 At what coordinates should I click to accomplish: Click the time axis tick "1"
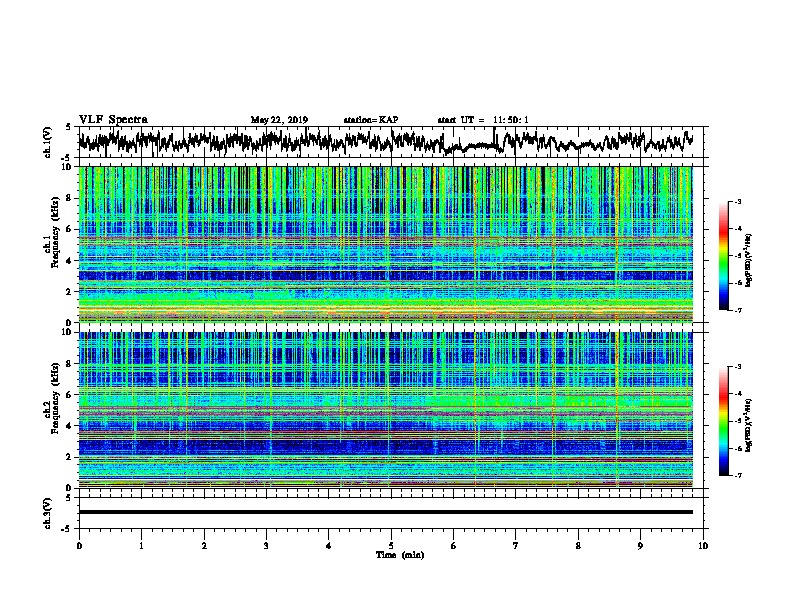[141, 546]
